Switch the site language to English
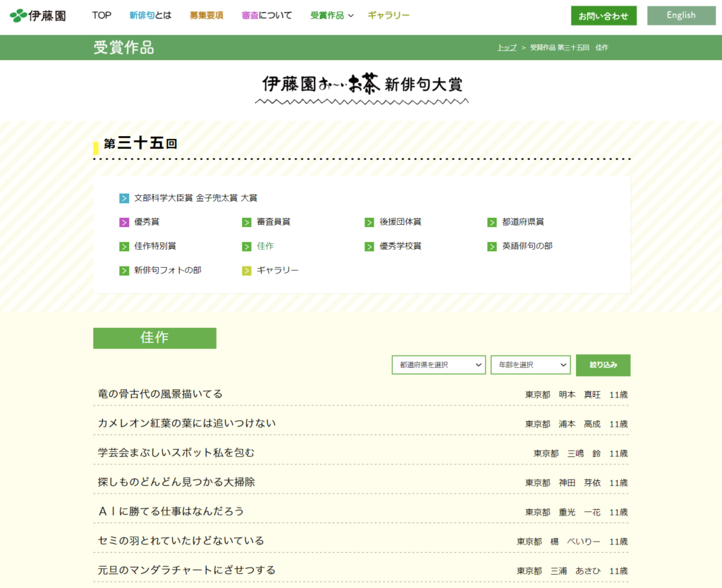 (681, 16)
